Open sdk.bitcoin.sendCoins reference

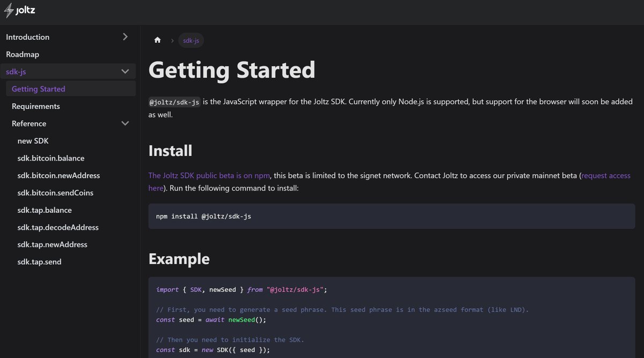[x=56, y=192]
